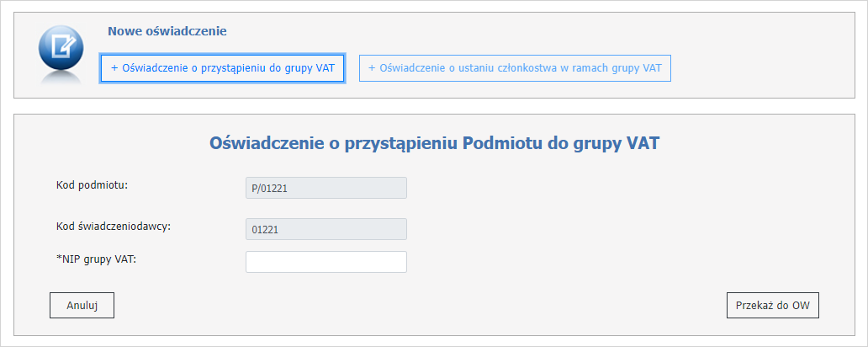Select the Kod świadczeniodawcy field 01221

pos(325,229)
